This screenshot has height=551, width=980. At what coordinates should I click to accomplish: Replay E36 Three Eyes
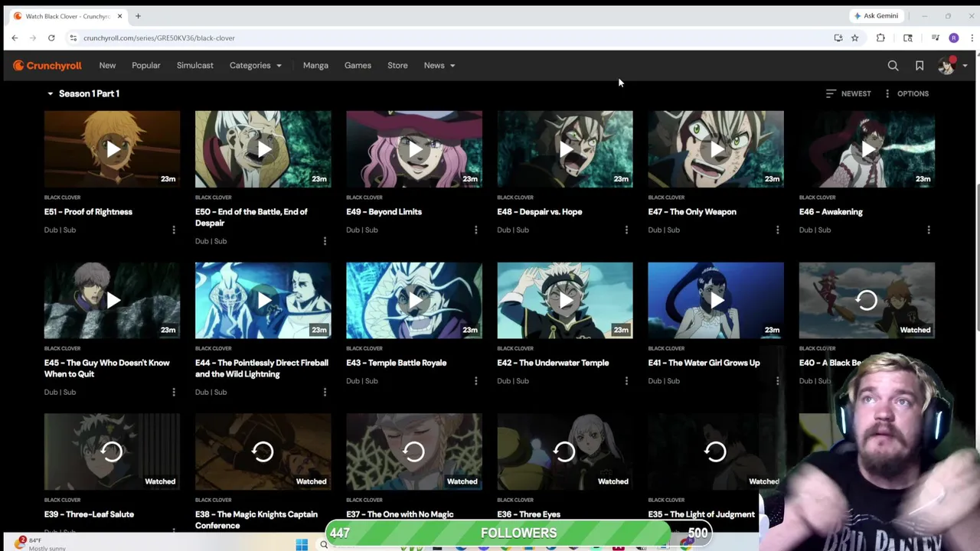pyautogui.click(x=564, y=452)
